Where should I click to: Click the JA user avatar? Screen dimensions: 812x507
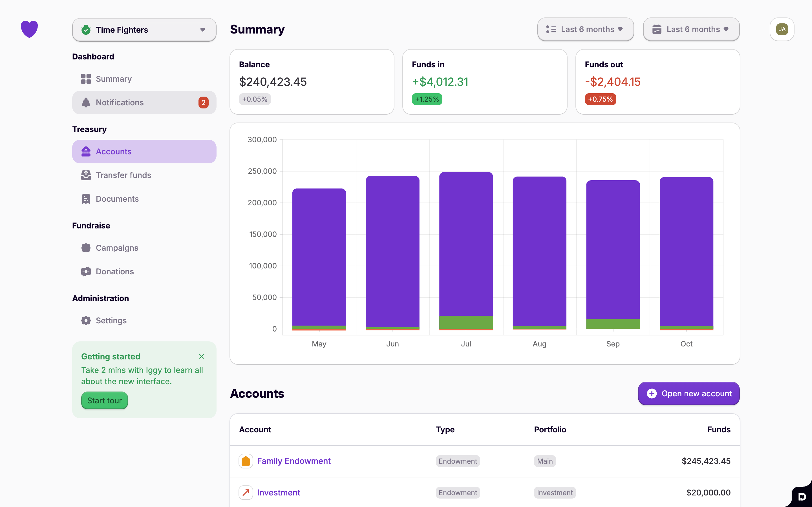pos(782,29)
